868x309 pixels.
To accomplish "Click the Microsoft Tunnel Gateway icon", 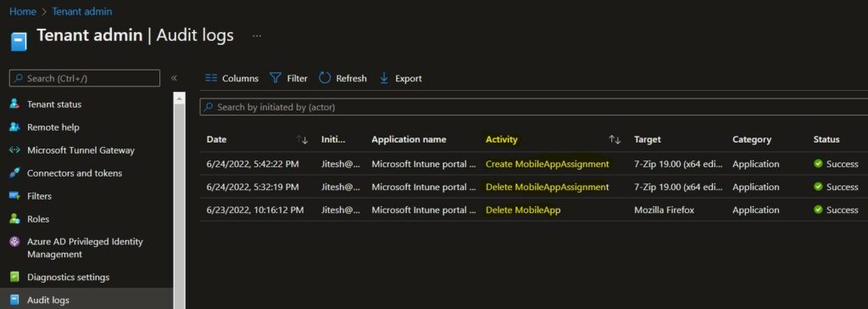I will [15, 150].
